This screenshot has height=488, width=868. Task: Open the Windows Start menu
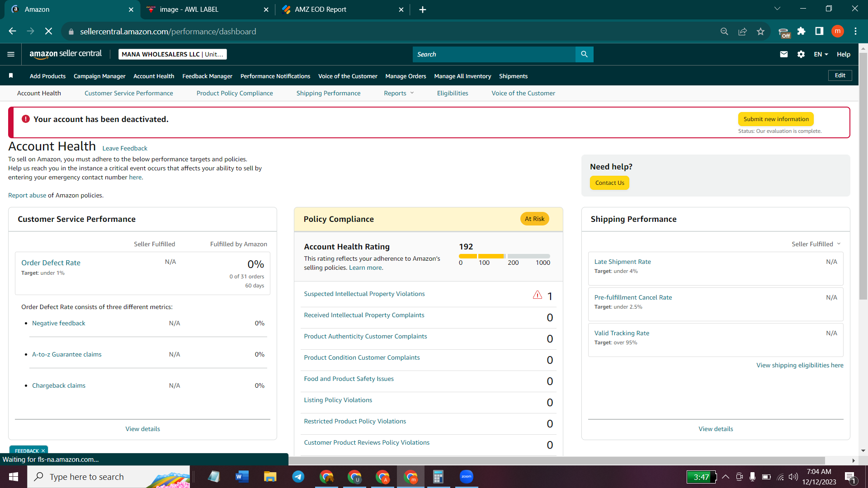tap(14, 477)
